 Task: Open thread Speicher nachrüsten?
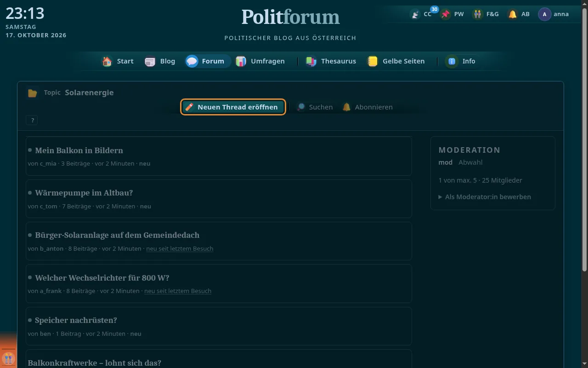point(76,320)
